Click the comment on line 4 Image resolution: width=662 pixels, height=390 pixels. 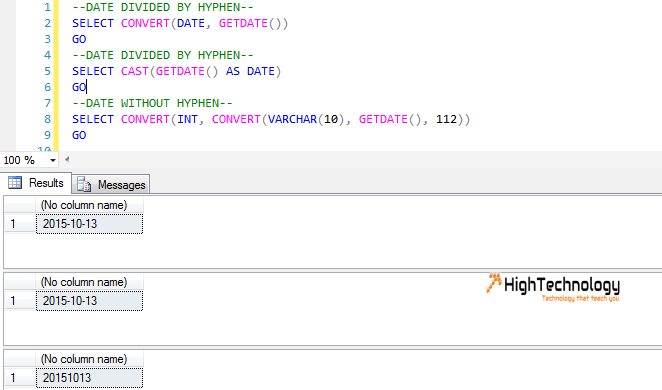click(x=163, y=55)
